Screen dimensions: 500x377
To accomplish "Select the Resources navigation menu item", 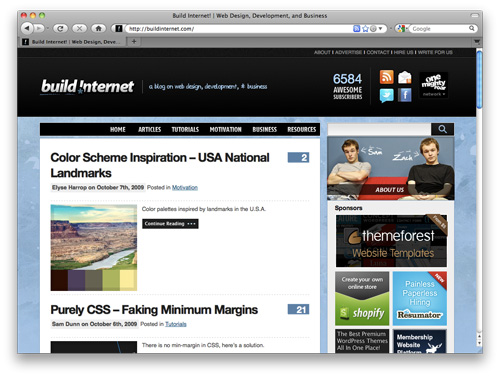I will pos(302,129).
